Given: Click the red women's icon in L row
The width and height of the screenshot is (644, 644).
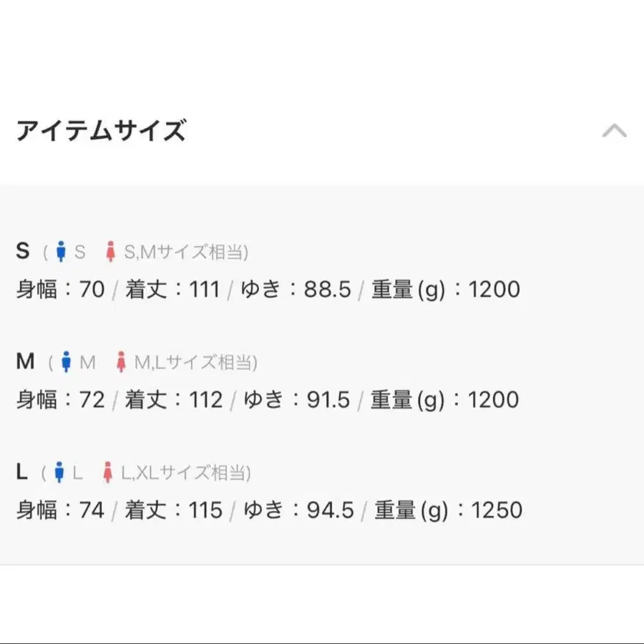Looking at the screenshot, I should [x=108, y=472].
